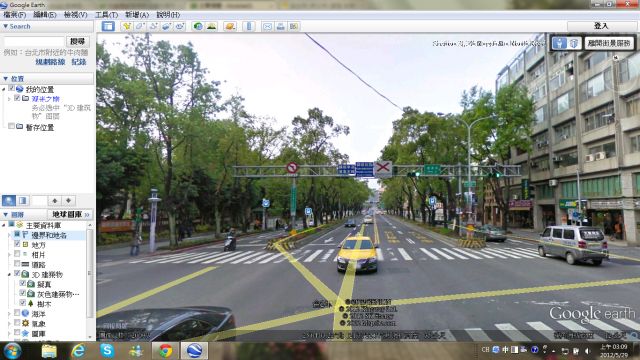The width and height of the screenshot is (640, 360).
Task: Enable the 海洋 layer checkbox
Action: (x=17, y=313)
